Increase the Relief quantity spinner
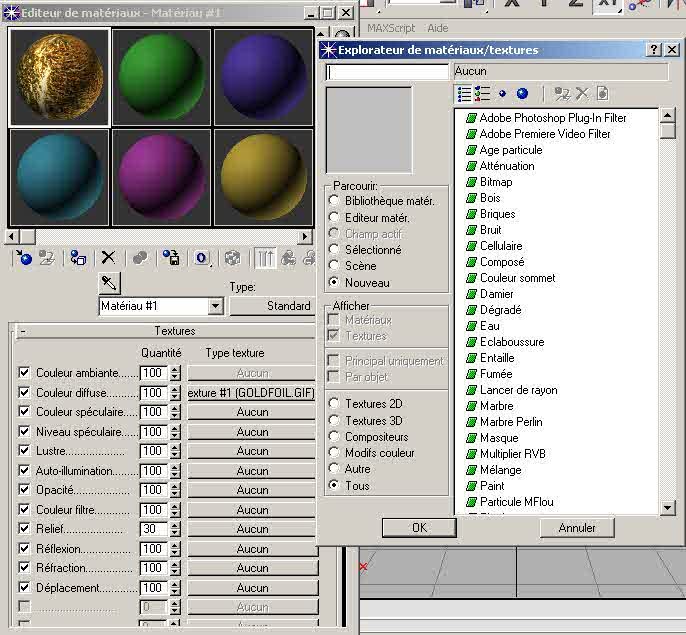This screenshot has height=635, width=686. pyautogui.click(x=176, y=524)
